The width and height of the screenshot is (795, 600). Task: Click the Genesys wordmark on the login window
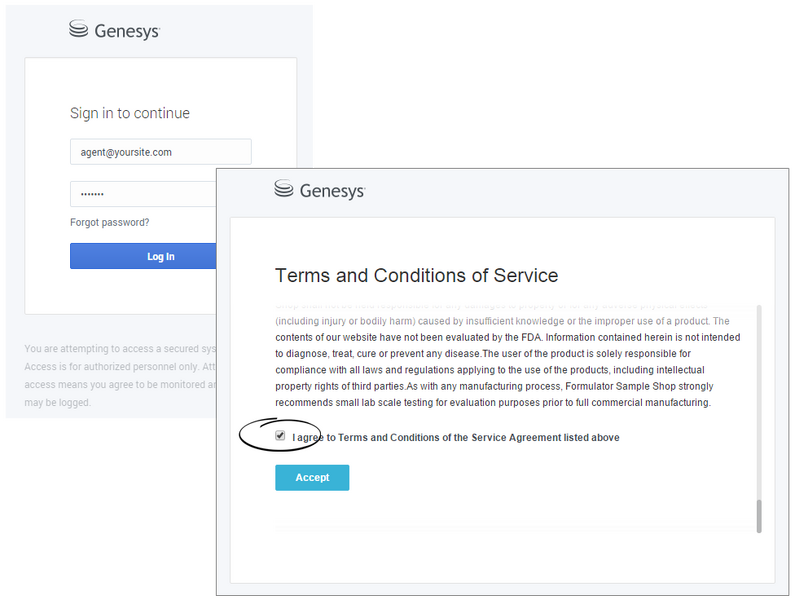[127, 31]
